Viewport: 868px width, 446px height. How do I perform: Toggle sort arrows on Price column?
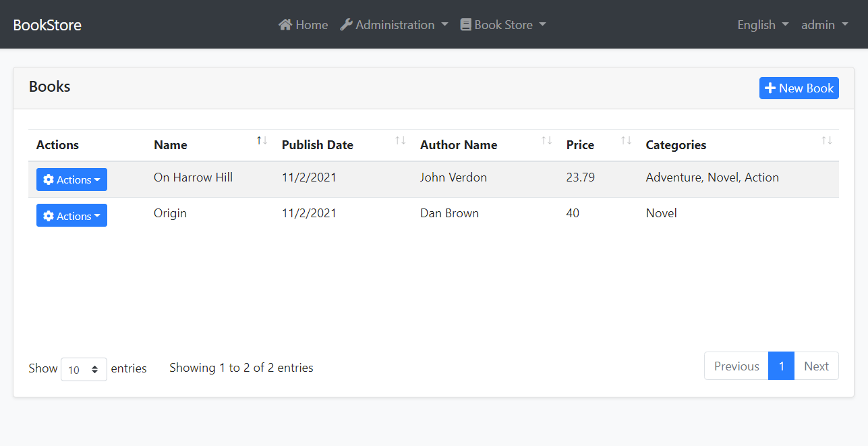[626, 140]
